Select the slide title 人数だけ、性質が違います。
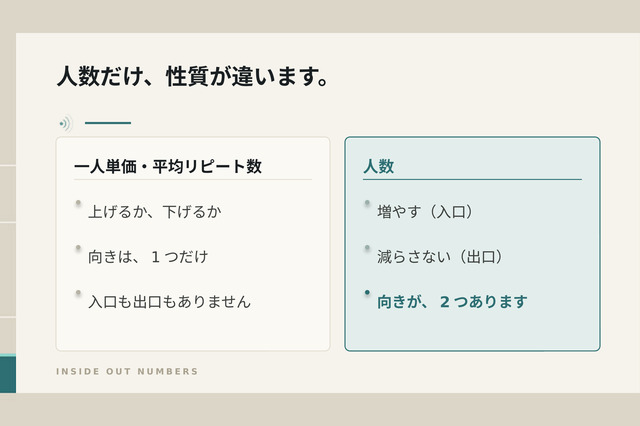Image resolution: width=640 pixels, height=426 pixels. click(193, 76)
